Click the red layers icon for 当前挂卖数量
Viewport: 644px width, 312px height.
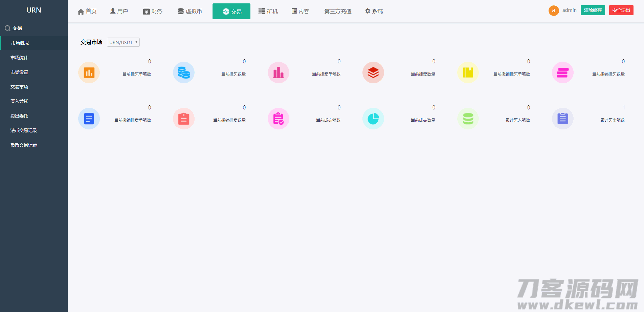tap(373, 72)
